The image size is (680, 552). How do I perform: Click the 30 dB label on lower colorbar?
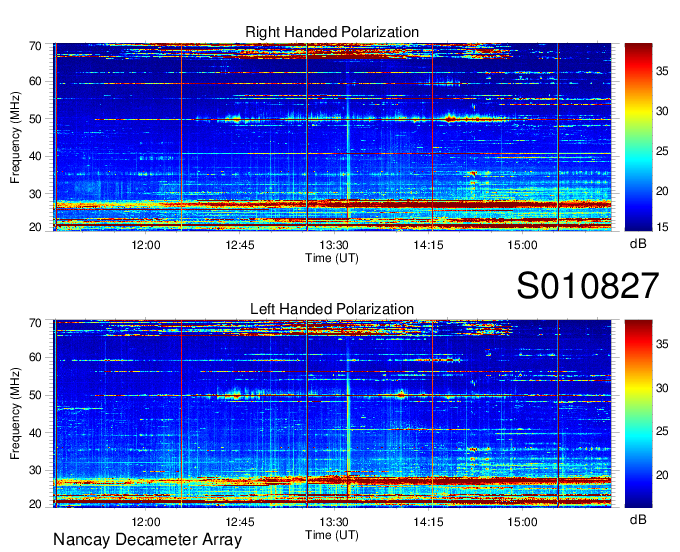click(662, 388)
